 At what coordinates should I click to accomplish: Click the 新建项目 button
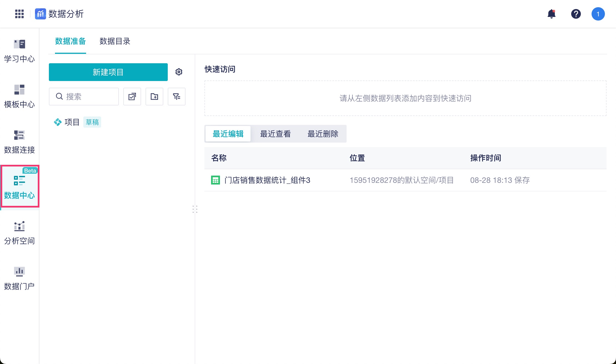[x=108, y=72]
